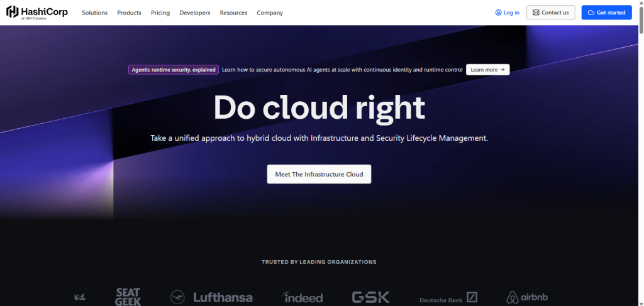Screen dimensions: 644x306
Task: Click the page vertical scrollbar thumb
Action: (641, 19)
